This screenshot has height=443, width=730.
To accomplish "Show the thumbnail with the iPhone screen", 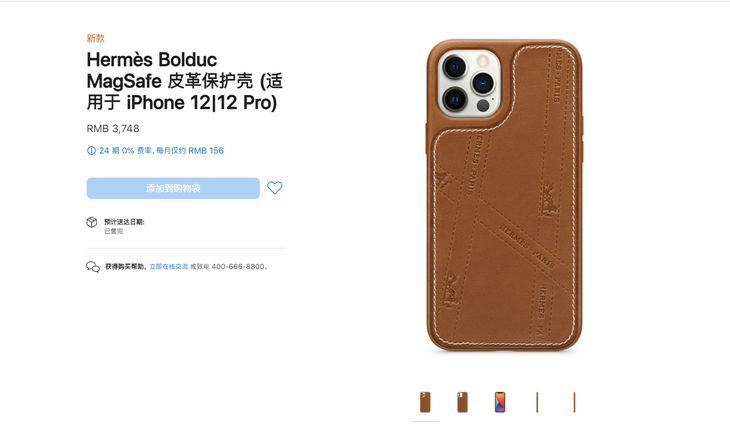I will point(500,402).
